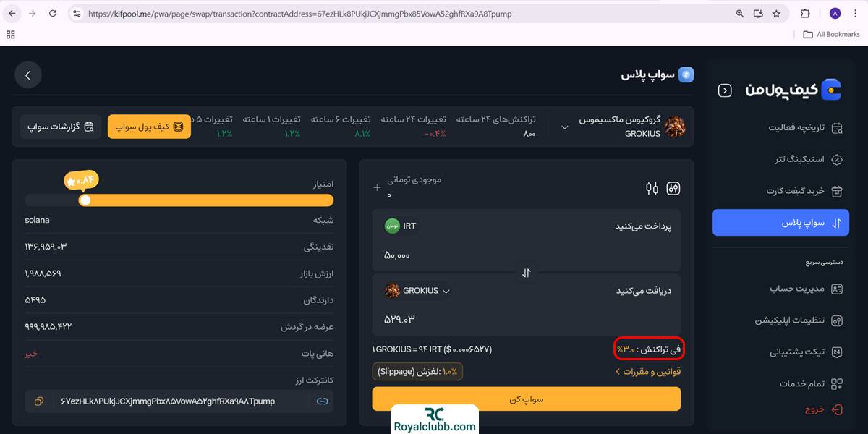Click the Tether staking badge icon
This screenshot has width=868, height=434.
(837, 159)
